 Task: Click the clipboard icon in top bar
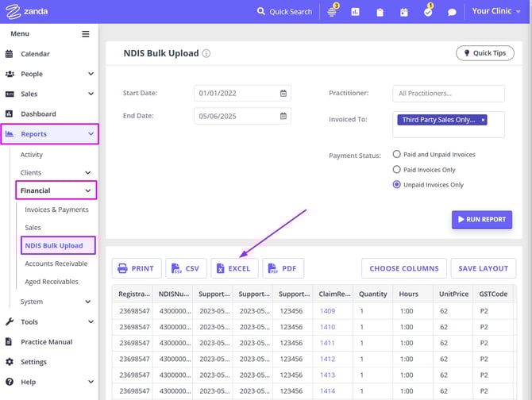coord(380,12)
